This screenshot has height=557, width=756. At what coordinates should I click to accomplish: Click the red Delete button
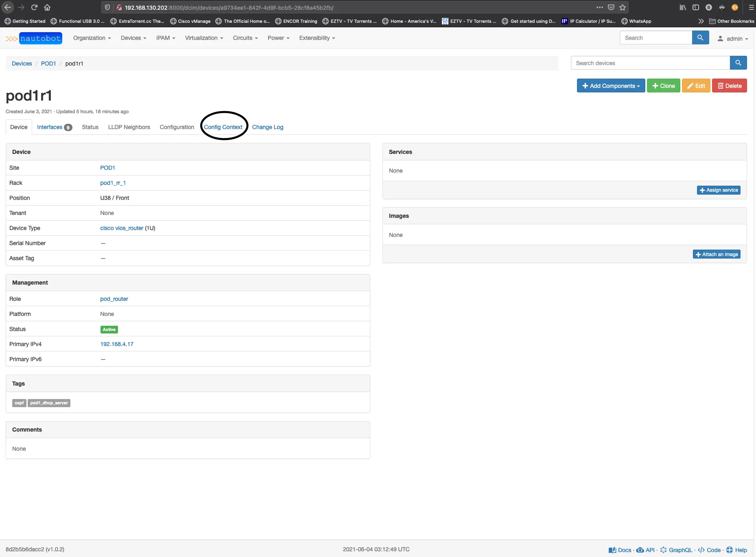click(730, 86)
